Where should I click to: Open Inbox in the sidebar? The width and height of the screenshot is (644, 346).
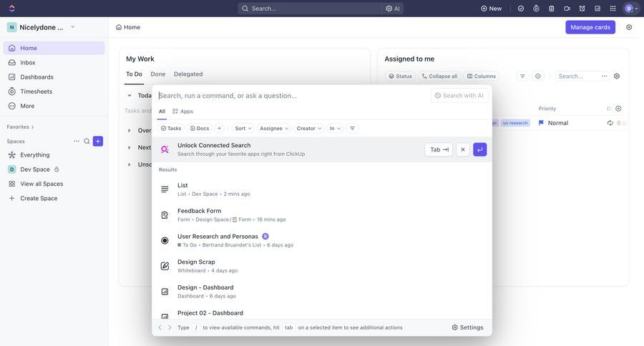point(54,62)
